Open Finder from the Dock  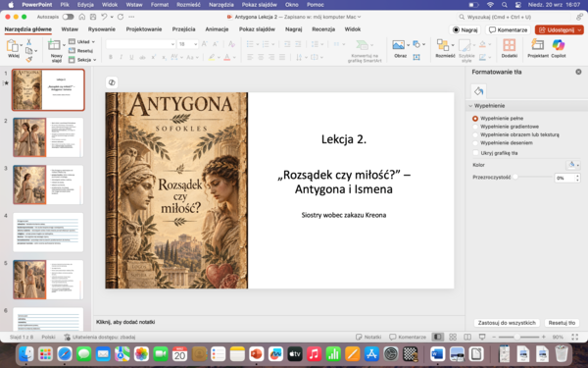pyautogui.click(x=25, y=354)
